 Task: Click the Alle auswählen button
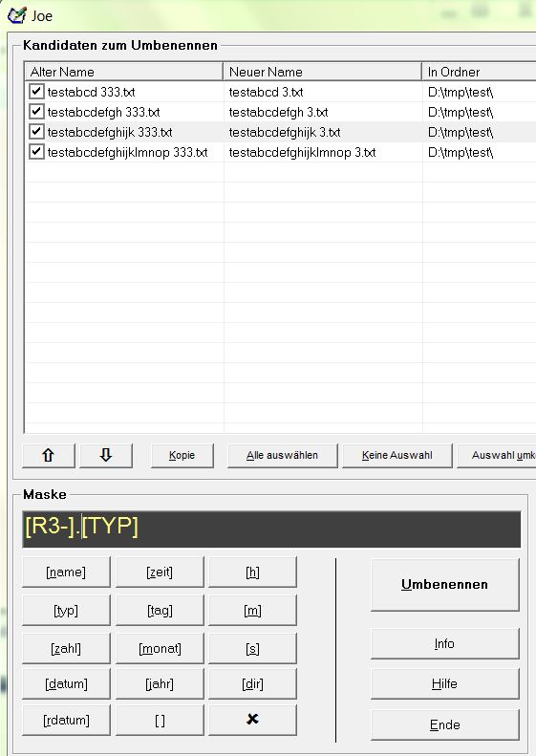coord(283,456)
